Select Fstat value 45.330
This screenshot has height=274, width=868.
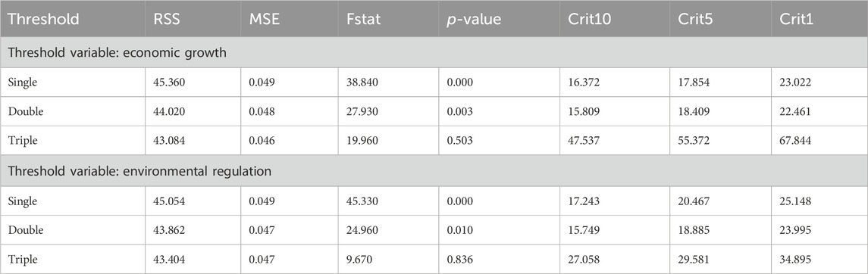pyautogui.click(x=362, y=201)
